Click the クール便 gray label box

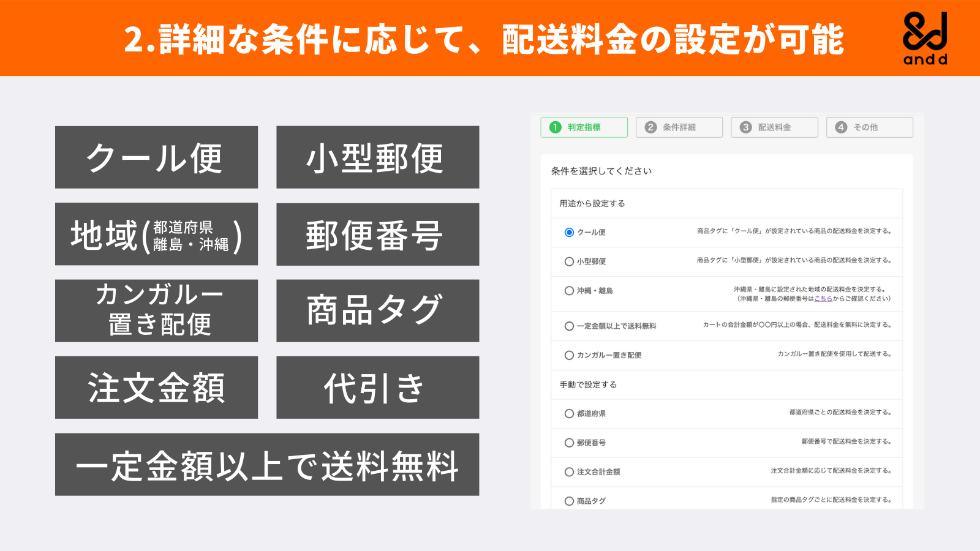tap(157, 158)
